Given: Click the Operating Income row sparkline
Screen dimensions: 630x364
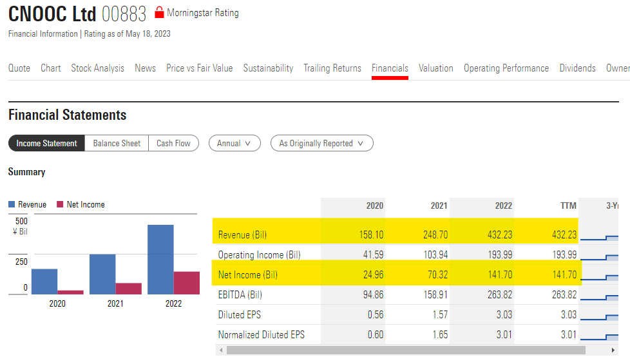Looking at the screenshot, I should click(x=599, y=257).
